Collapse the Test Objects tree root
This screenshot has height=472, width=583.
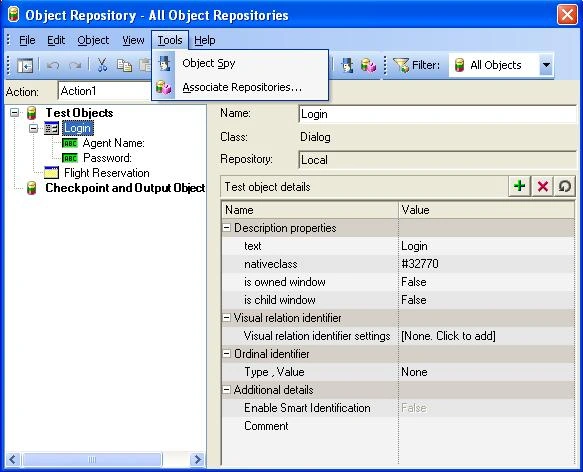14,112
